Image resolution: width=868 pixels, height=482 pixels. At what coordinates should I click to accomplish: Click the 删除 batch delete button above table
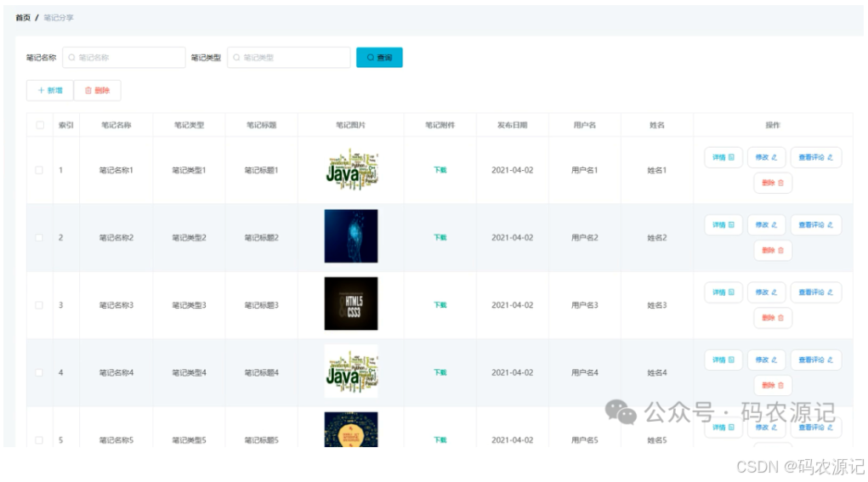(98, 90)
